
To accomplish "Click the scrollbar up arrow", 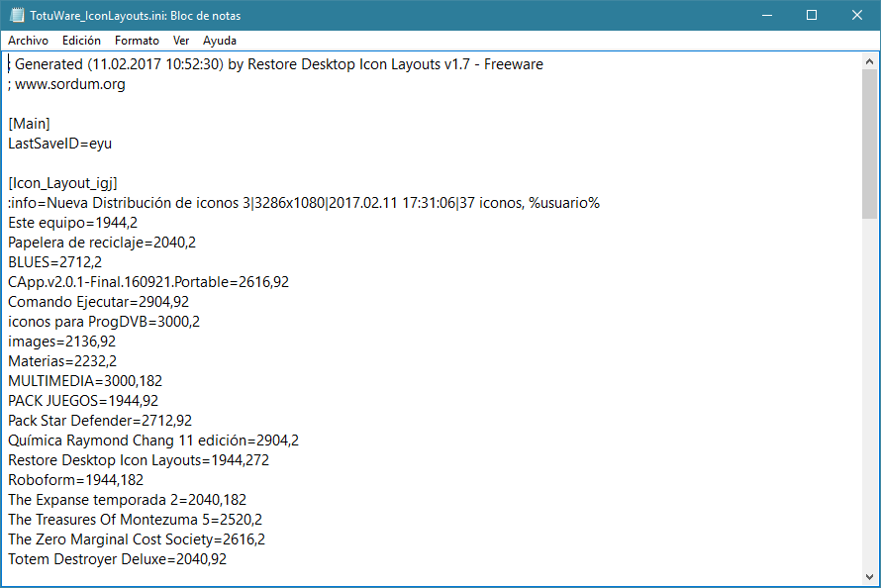I will click(869, 61).
